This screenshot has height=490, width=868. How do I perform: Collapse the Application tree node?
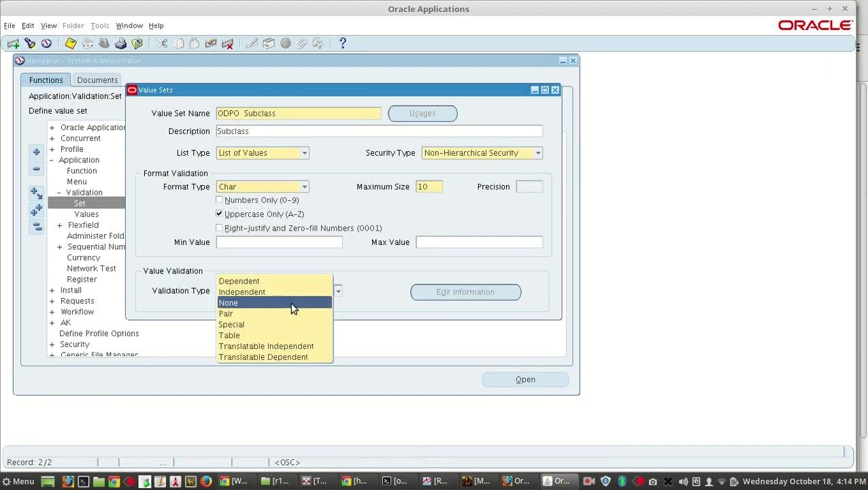(52, 160)
